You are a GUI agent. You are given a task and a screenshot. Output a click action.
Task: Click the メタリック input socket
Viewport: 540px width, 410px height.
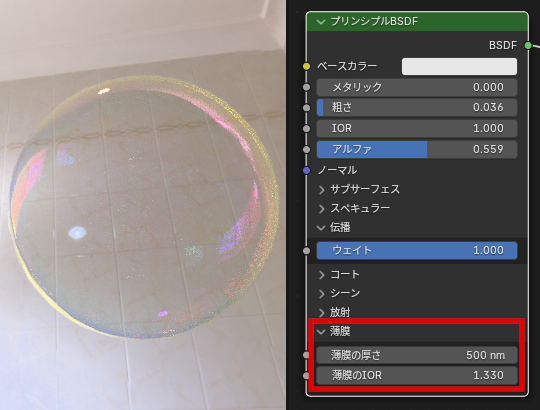pos(307,87)
